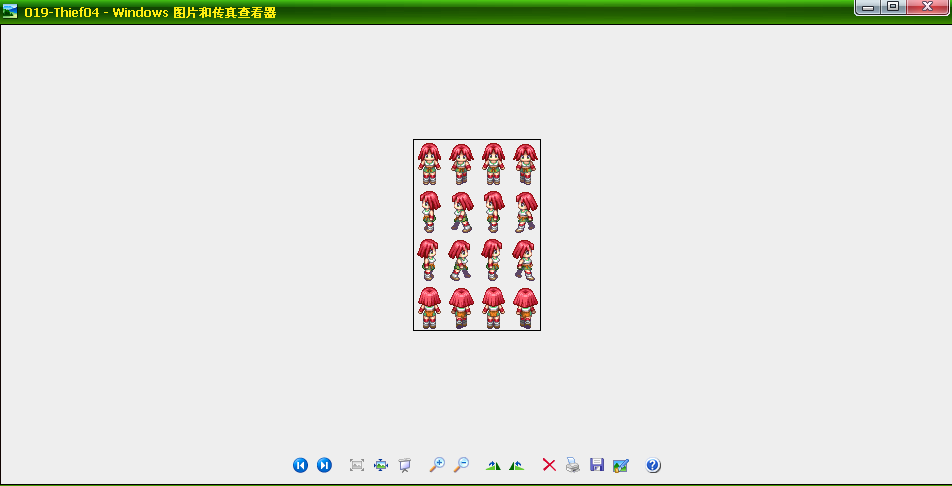Open Help with the question mark icon
The image size is (952, 486).
click(653, 465)
